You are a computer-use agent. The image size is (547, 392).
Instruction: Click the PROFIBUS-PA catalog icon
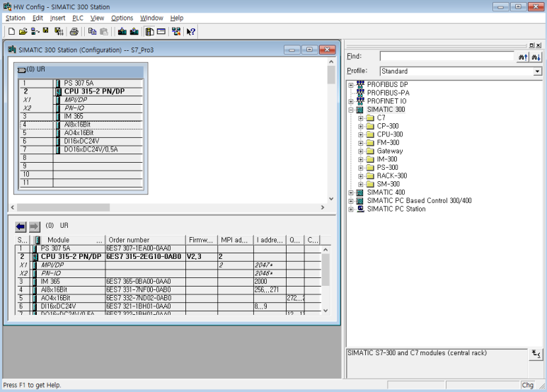coord(360,93)
